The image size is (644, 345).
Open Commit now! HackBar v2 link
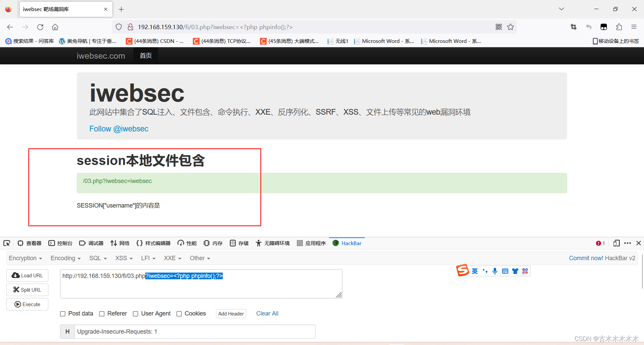[602, 258]
